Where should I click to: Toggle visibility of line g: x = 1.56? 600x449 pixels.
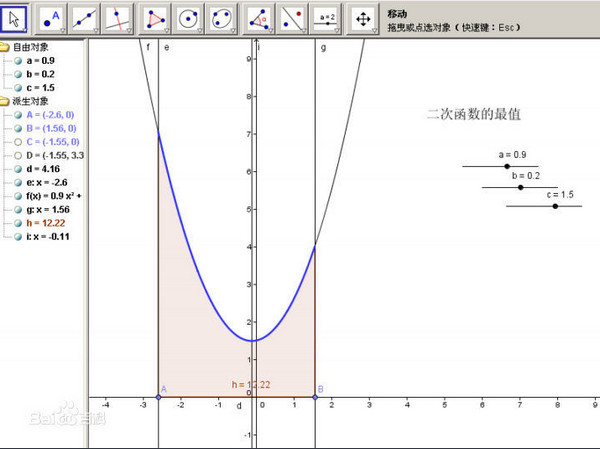[18, 210]
